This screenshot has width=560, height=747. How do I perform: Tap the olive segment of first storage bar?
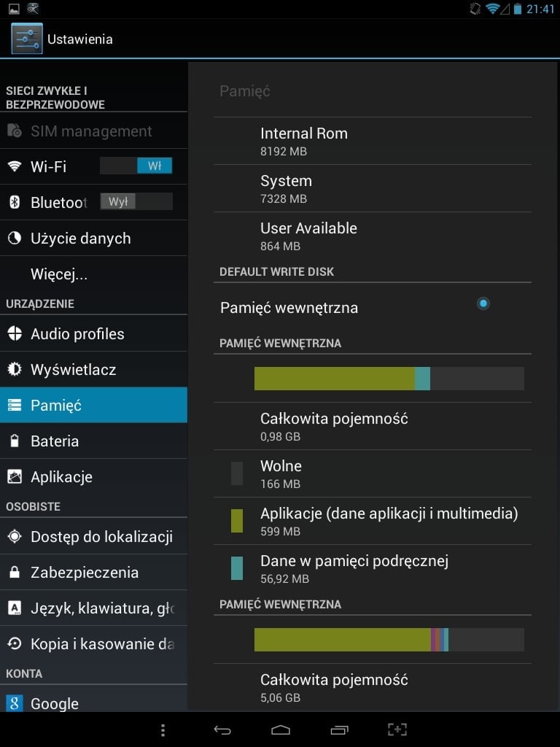(x=334, y=379)
